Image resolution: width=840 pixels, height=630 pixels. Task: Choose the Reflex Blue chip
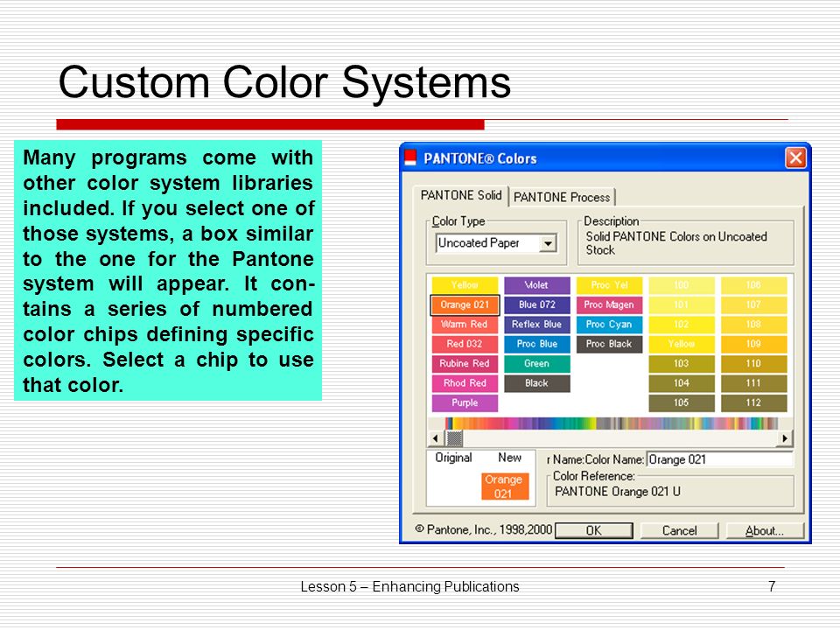(x=536, y=324)
